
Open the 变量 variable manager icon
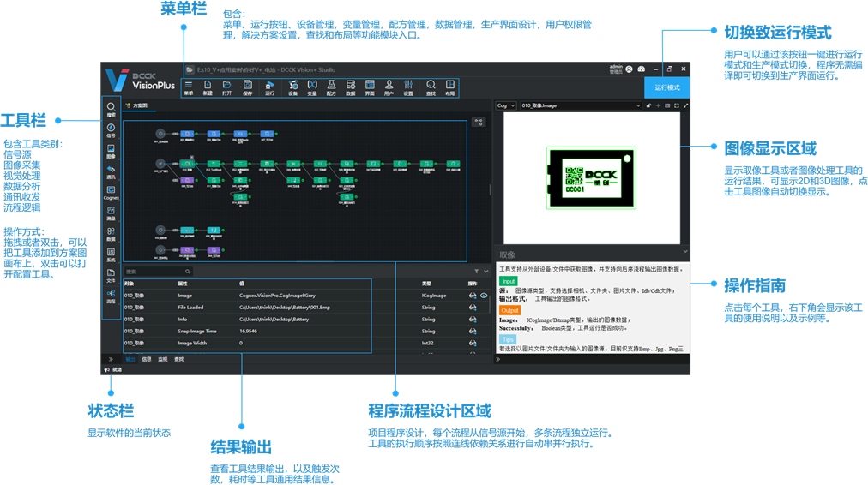click(x=312, y=87)
